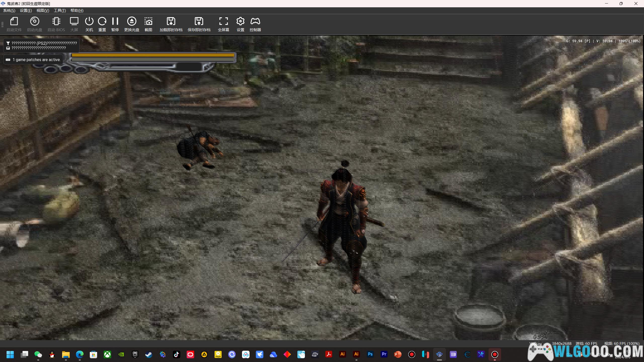Viewport: 644px width, 362px height.
Task: Open the System (系统) menu
Action: tap(9, 11)
